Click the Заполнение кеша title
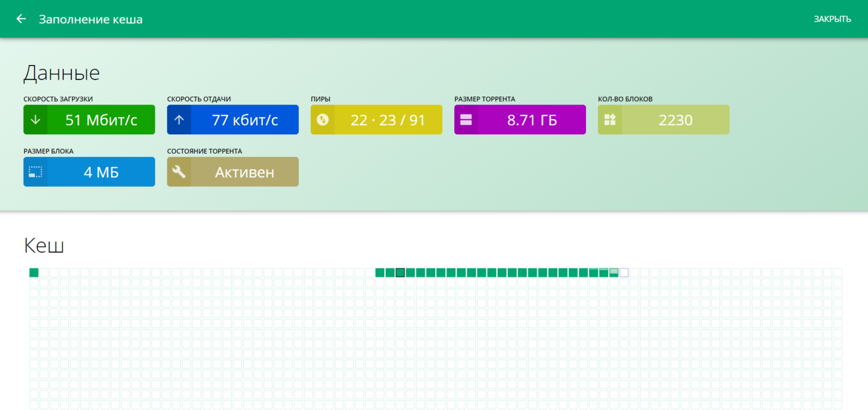Screen dimensions: 868x410 [90, 19]
